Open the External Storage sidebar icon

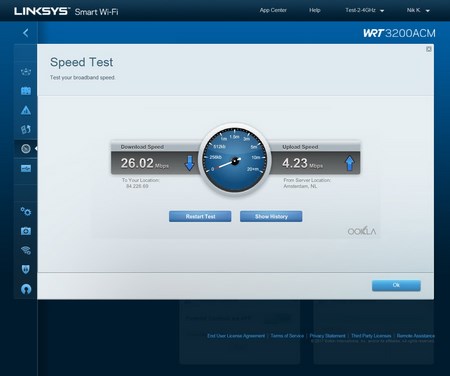point(26,168)
